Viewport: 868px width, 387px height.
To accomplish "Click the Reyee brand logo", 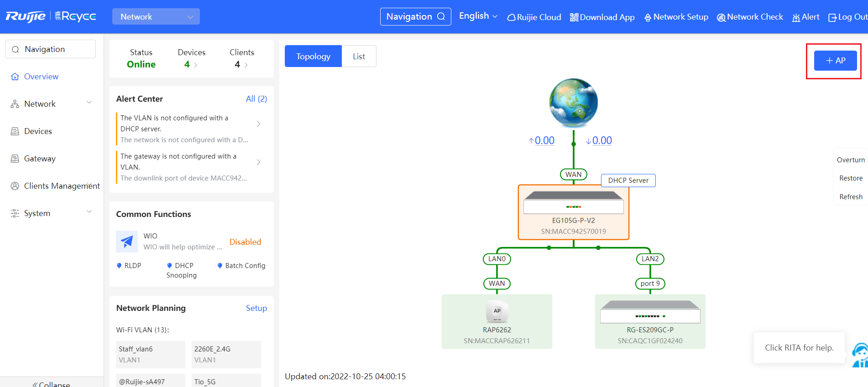I will click(x=75, y=16).
